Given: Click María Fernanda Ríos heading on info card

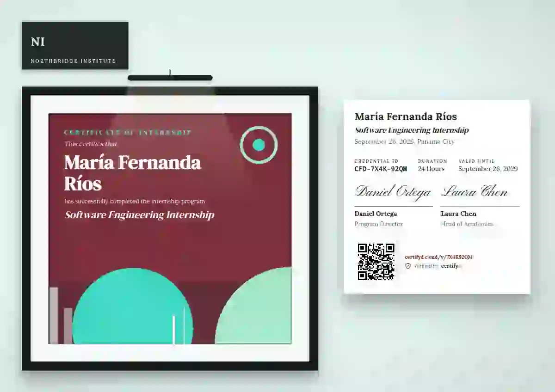Looking at the screenshot, I should coord(406,116).
